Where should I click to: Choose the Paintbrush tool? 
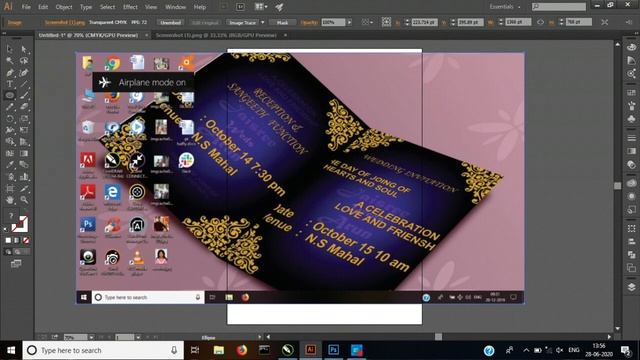24,96
